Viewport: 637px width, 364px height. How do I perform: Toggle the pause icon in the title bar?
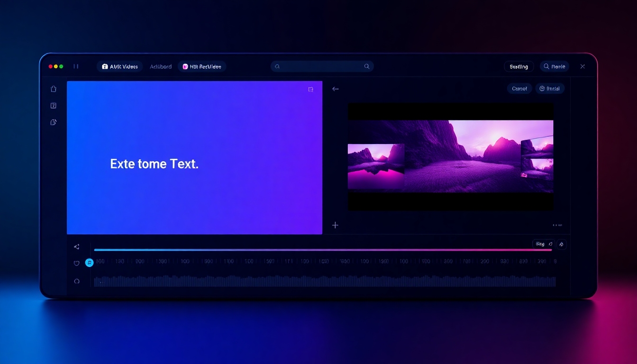point(76,66)
